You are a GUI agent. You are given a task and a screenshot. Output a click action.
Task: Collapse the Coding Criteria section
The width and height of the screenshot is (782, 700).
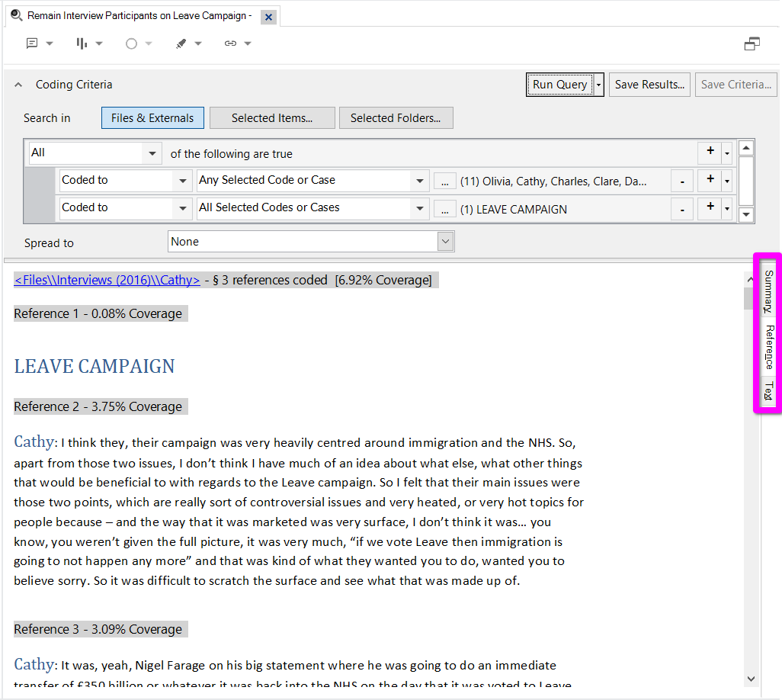click(x=18, y=85)
